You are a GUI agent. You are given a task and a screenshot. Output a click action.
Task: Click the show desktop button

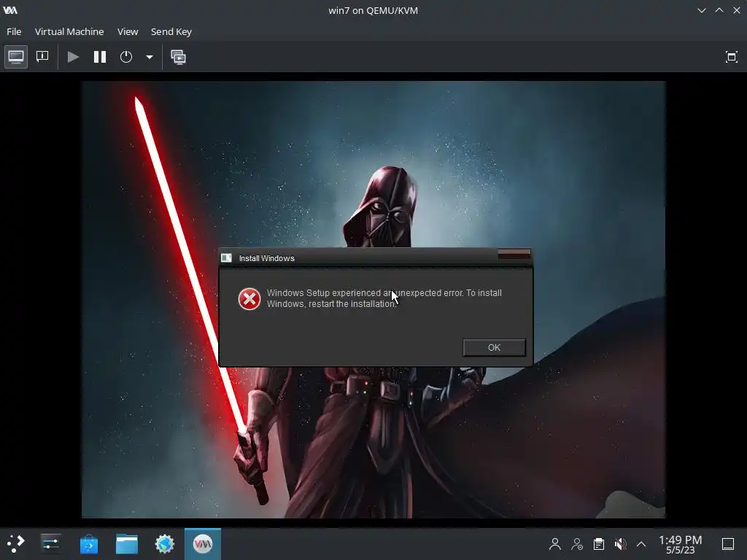[x=728, y=544]
